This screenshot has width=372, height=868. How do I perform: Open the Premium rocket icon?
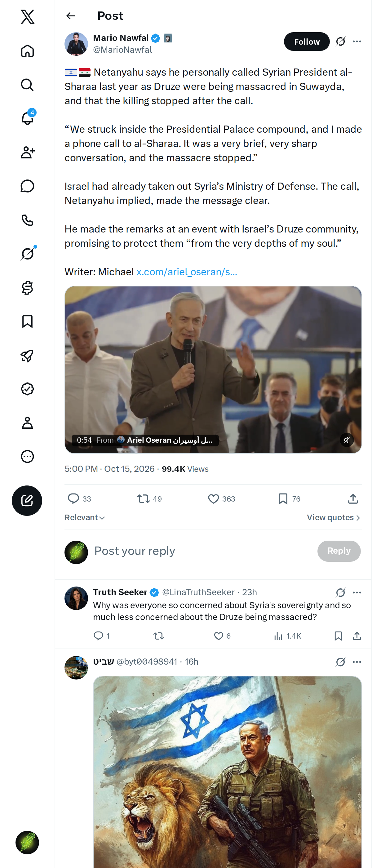(27, 356)
